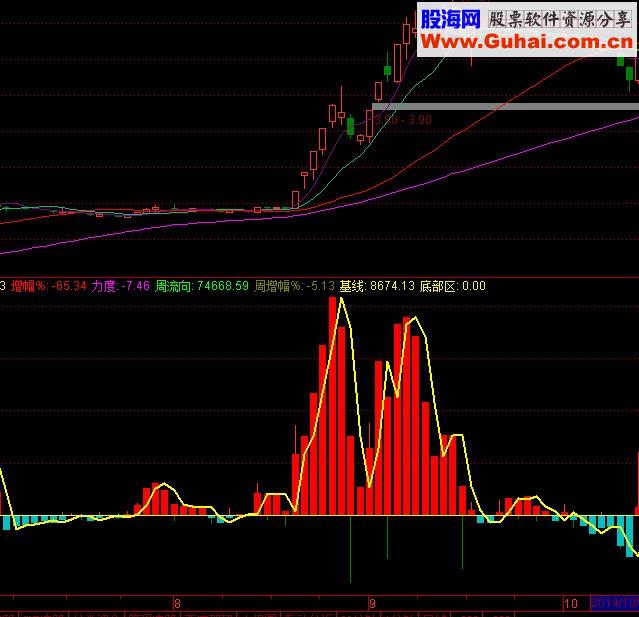Click the 力度 indicator value -7.46
The width and height of the screenshot is (639, 617).
coord(136,286)
